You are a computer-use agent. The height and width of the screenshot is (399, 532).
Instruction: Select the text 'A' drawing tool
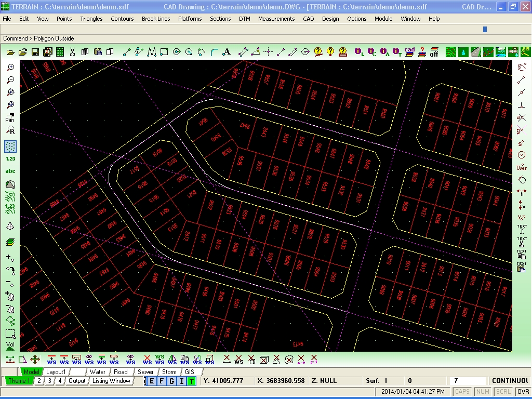tap(227, 52)
